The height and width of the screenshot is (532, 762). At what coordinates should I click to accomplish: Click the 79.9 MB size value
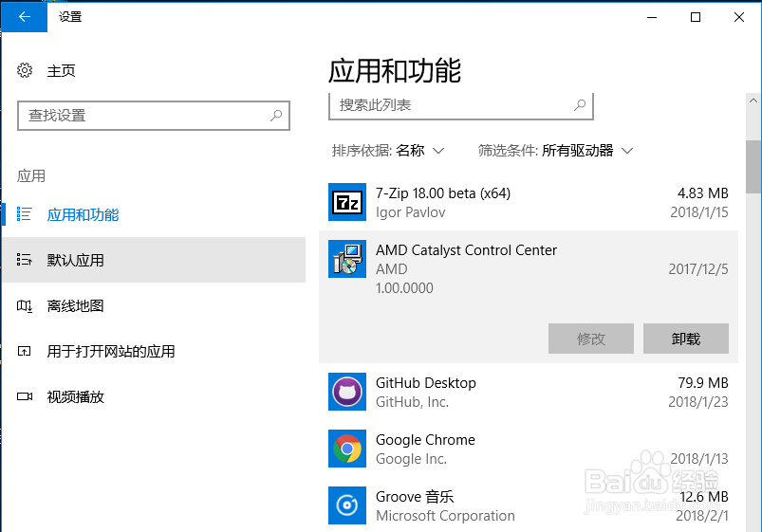click(703, 383)
